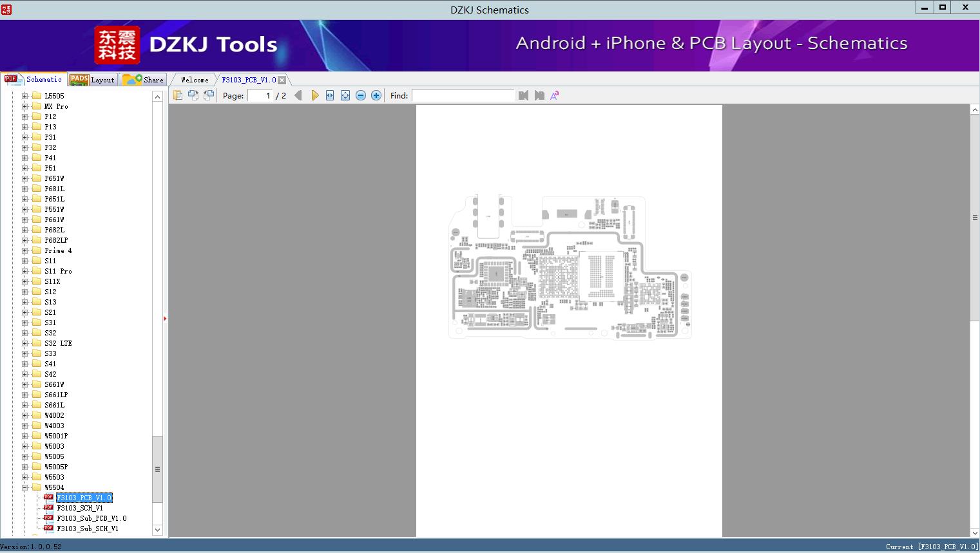Open the F3103_SCH_V1 file

(x=79, y=508)
